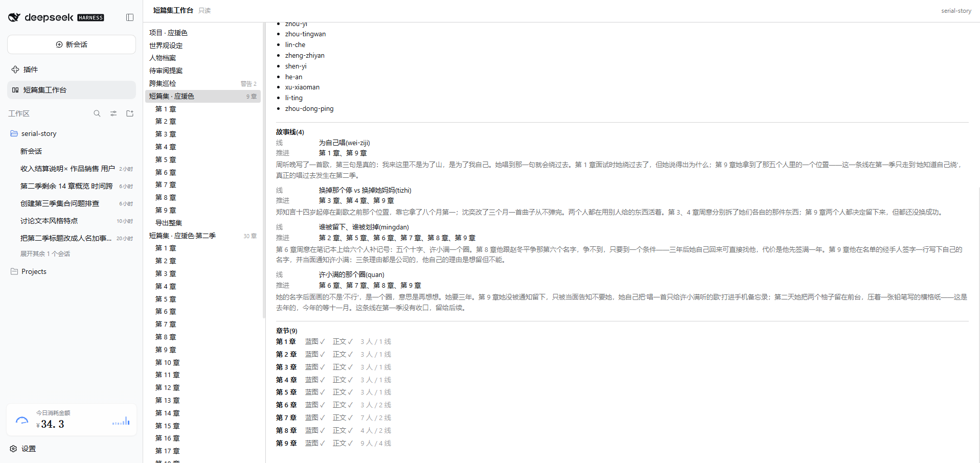This screenshot has width=980, height=463.
Task: Expand the Projects folder
Action: [x=72, y=271]
